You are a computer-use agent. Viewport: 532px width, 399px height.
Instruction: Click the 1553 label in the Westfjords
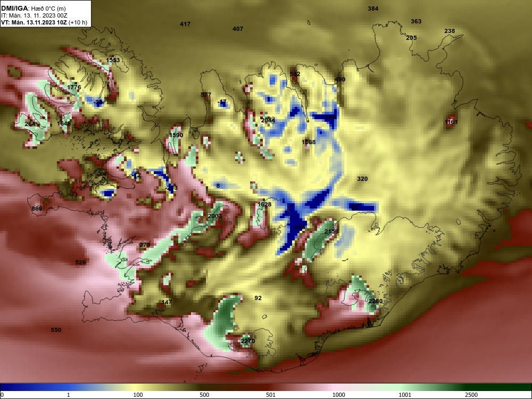pyautogui.click(x=113, y=60)
